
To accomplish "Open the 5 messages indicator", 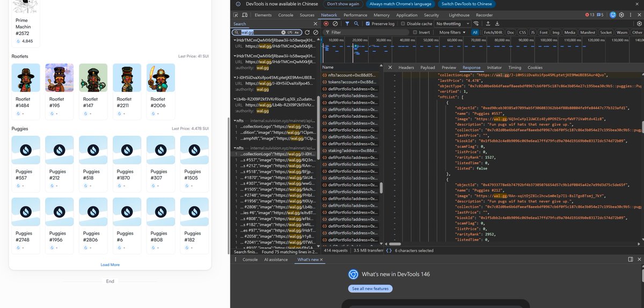I will [x=600, y=15].
